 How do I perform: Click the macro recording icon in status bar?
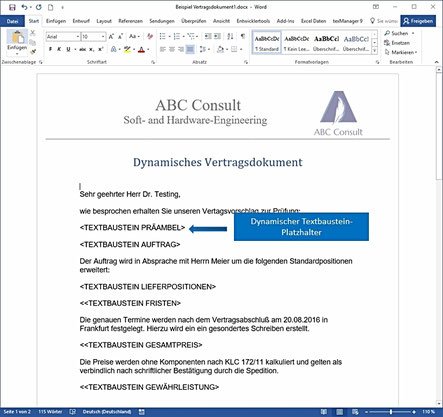(x=142, y=412)
